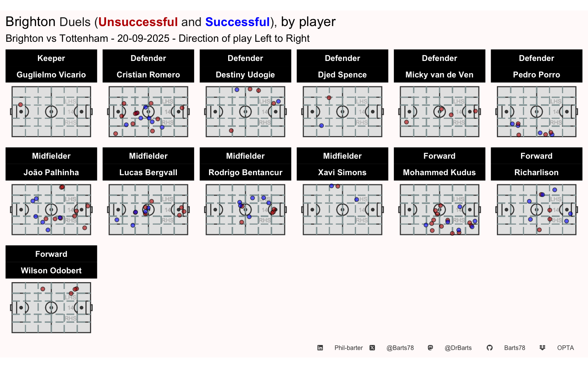Image resolution: width=588 pixels, height=368 pixels.
Task: Click the Dropbox icon beside OPTA
Action: (542, 348)
